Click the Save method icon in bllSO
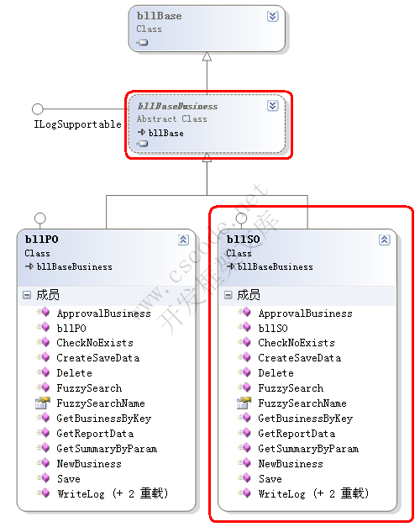This screenshot has width=420, height=527. (x=244, y=478)
